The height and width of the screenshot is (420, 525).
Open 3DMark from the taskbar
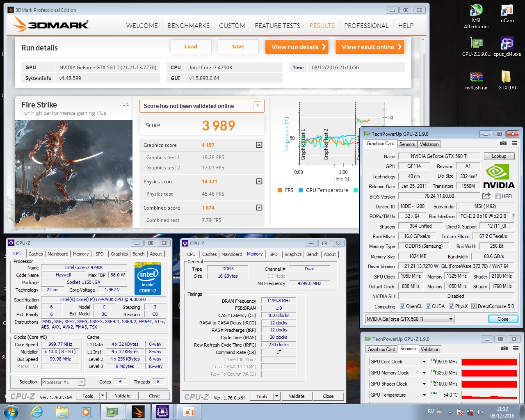click(x=138, y=412)
